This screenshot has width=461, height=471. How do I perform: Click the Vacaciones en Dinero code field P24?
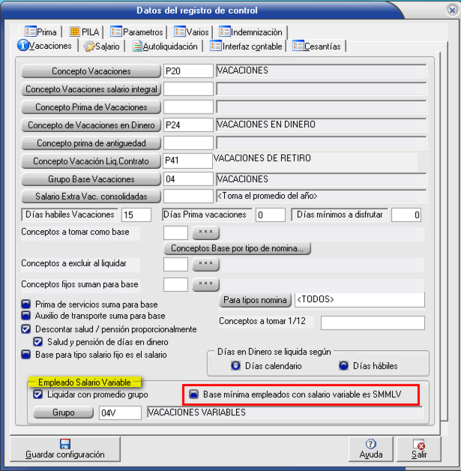click(x=188, y=125)
